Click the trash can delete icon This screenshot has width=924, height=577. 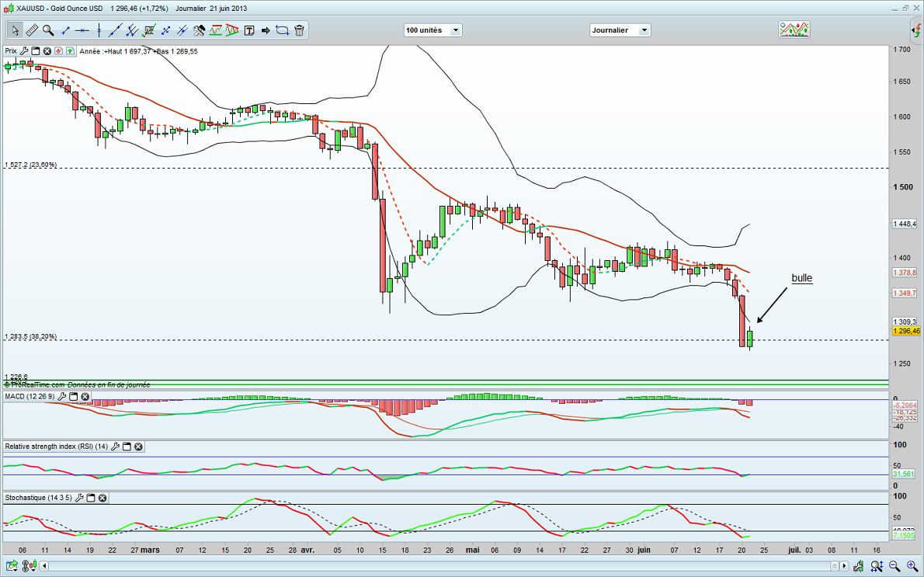pos(300,30)
